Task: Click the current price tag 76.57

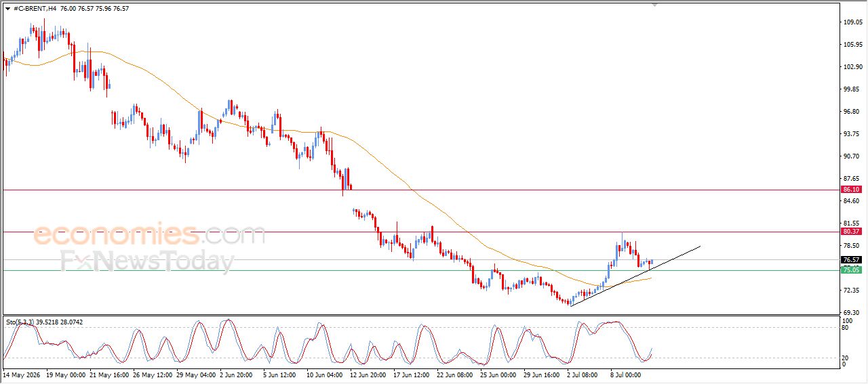Action: tap(850, 260)
